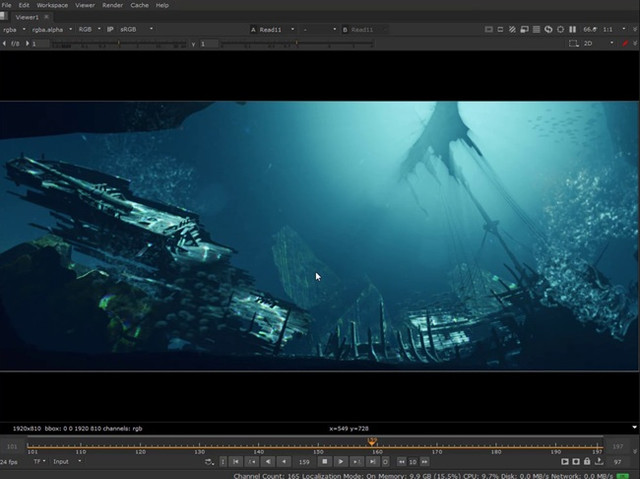Open the 2D view mode dropdown
The height and width of the screenshot is (479, 640).
598,43
